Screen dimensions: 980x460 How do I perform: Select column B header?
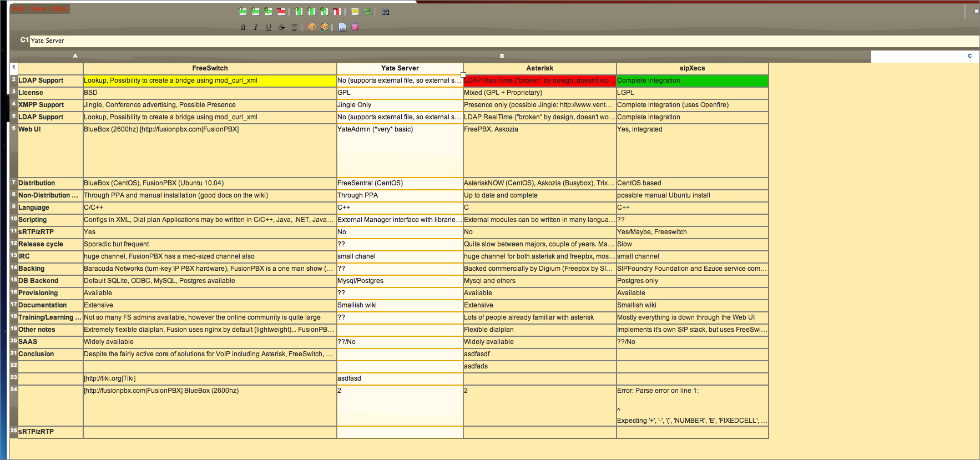502,55
